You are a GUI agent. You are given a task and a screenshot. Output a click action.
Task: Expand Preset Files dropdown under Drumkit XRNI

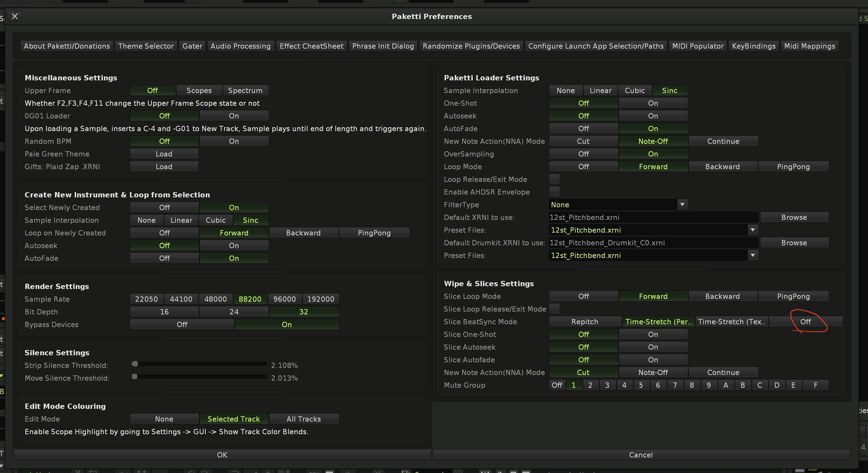752,256
